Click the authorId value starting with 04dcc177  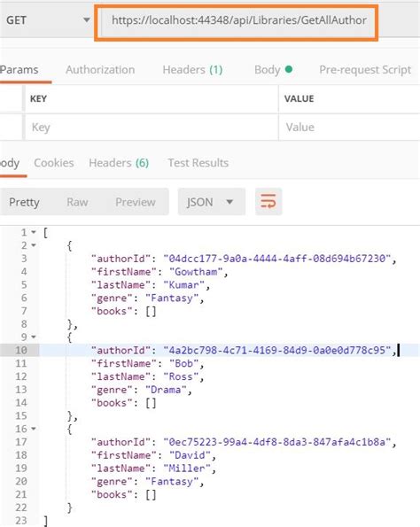[277, 259]
